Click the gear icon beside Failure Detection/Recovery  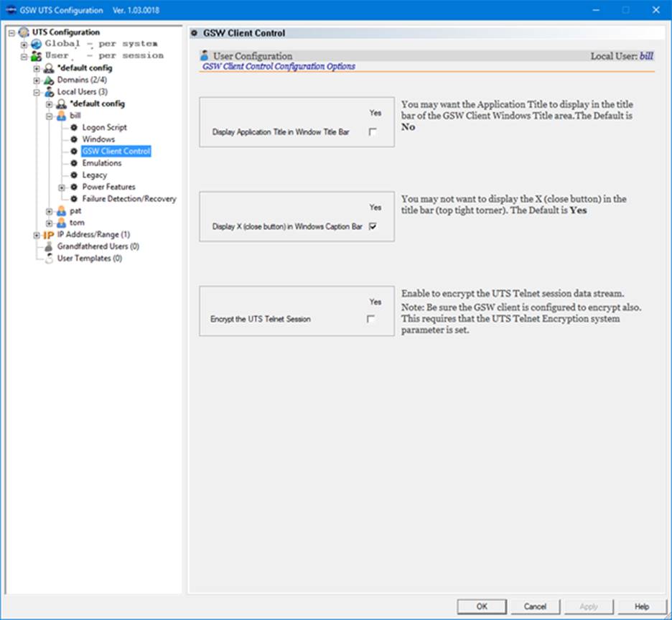point(74,199)
